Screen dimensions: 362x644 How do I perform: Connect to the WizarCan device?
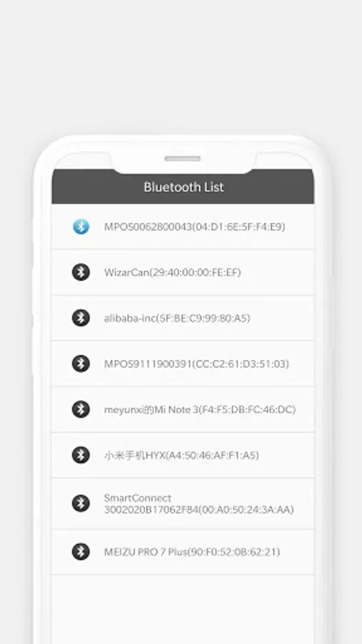(x=182, y=273)
